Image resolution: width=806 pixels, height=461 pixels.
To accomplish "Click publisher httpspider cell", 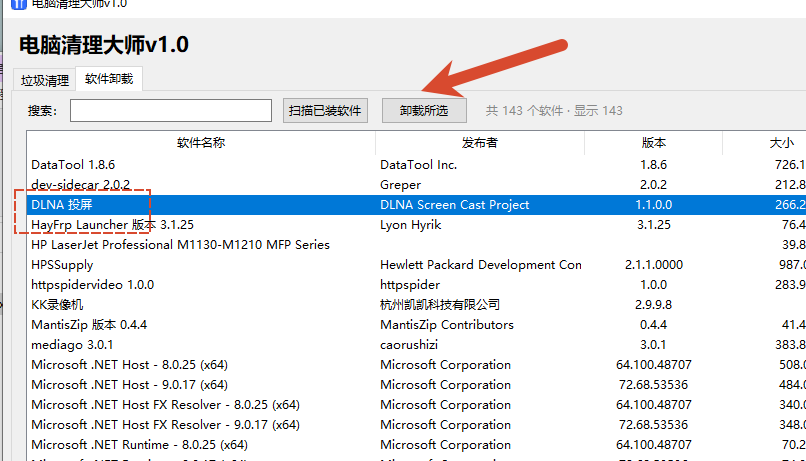I will point(410,285).
